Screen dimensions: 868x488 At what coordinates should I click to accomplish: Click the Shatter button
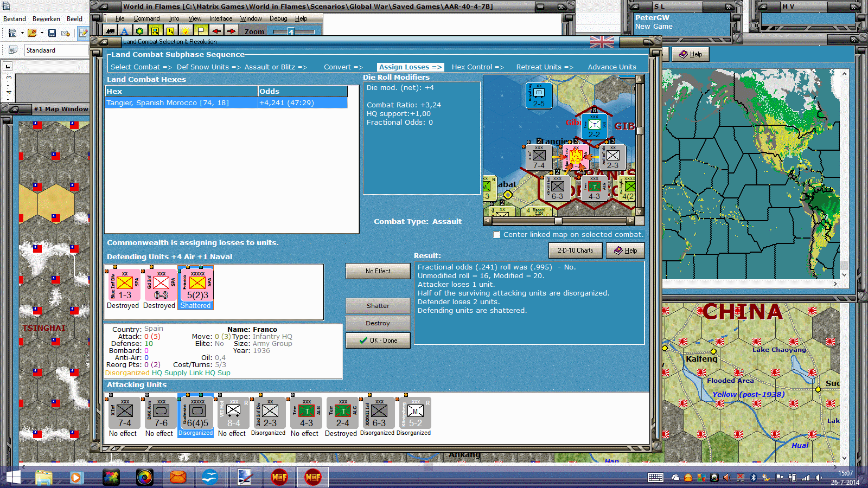tap(378, 306)
